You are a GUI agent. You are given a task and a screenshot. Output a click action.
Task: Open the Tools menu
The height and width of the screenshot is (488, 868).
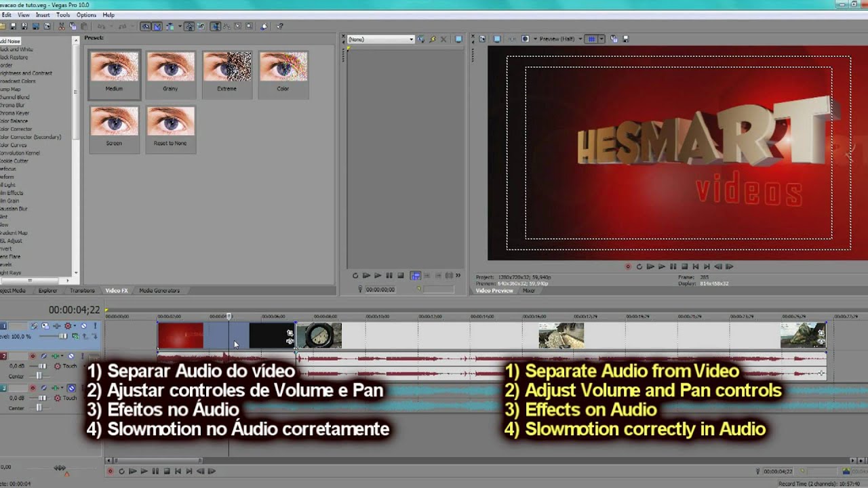point(63,14)
